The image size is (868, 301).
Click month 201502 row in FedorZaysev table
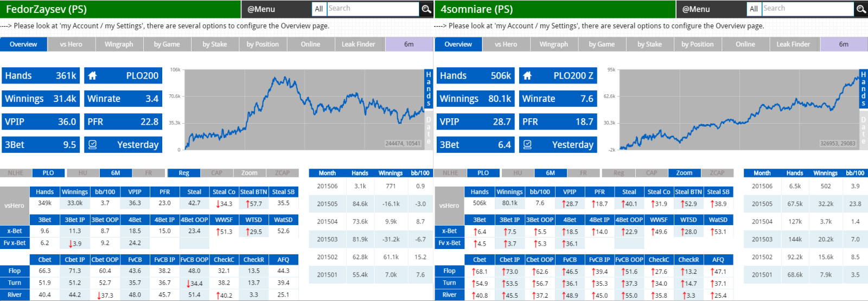[x=371, y=257]
